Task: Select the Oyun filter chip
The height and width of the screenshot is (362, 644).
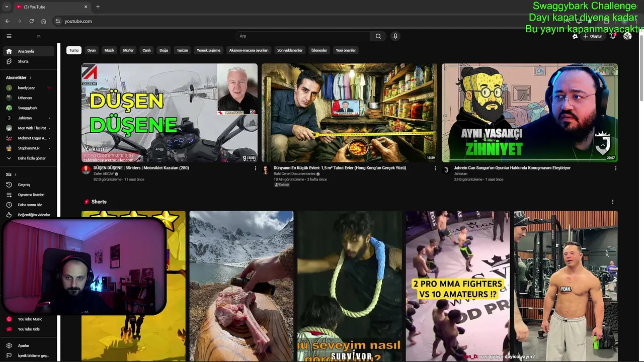Action: click(92, 50)
